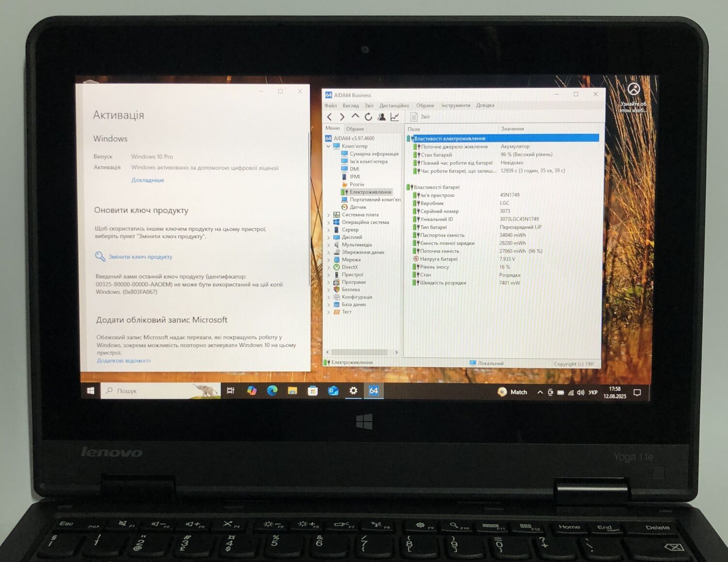Show hidden system tray icons chevron
Viewport: 728px width, 562px height.
540,392
